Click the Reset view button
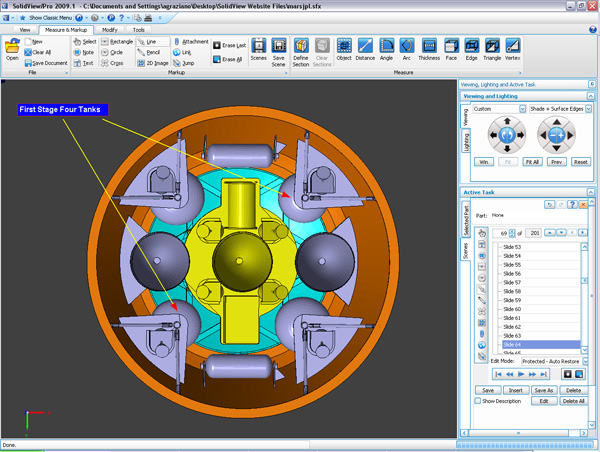 [x=580, y=162]
